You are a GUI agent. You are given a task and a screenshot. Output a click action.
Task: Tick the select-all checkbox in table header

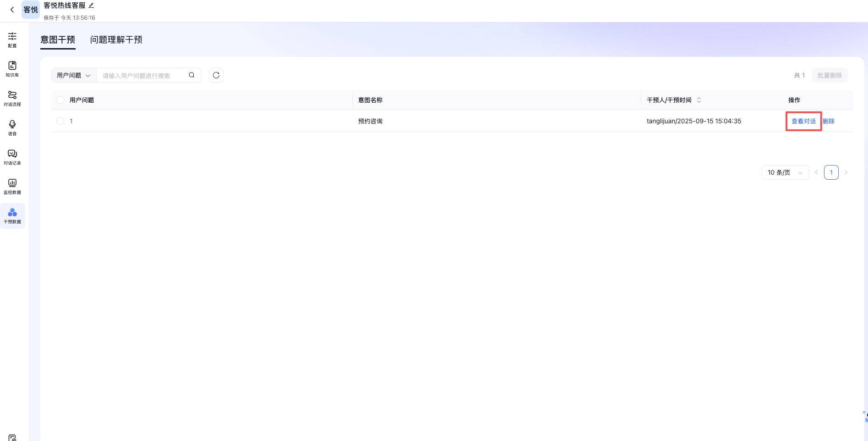(60, 100)
